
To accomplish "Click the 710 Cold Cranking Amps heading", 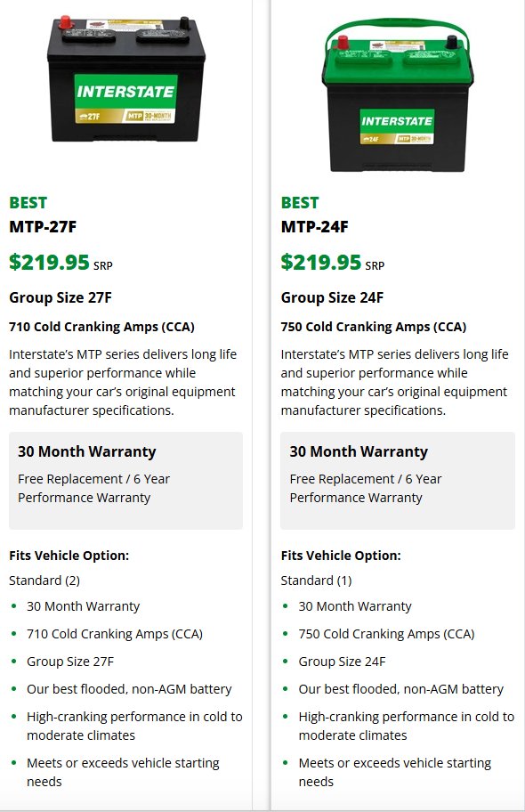I will pos(102,327).
